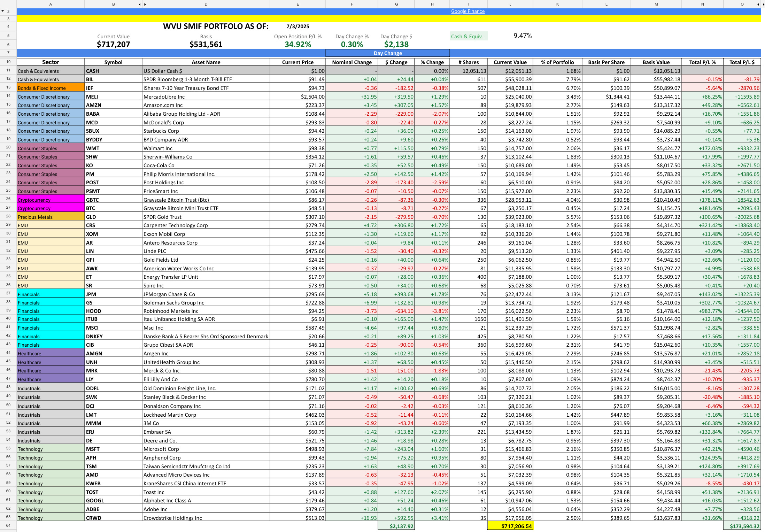Click the IEF -5.64% P/L cell
The height and width of the screenshot is (532, 765).
(702, 88)
